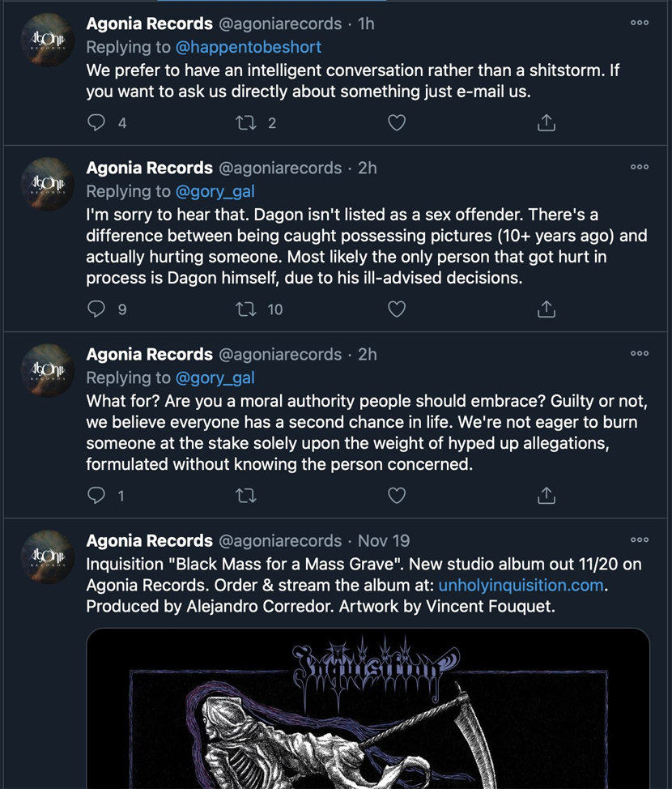The image size is (672, 789).
Task: Open the @happentobeshort profile mention
Action: point(249,47)
